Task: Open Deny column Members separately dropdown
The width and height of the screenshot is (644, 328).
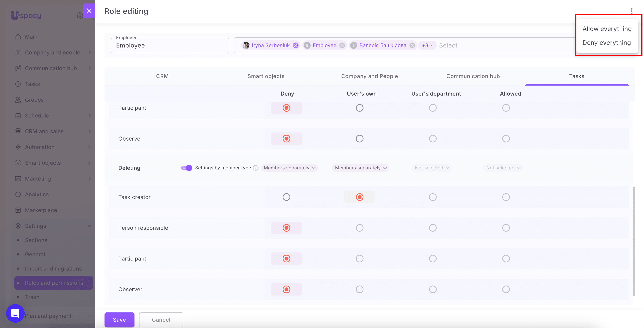Action: (290, 168)
